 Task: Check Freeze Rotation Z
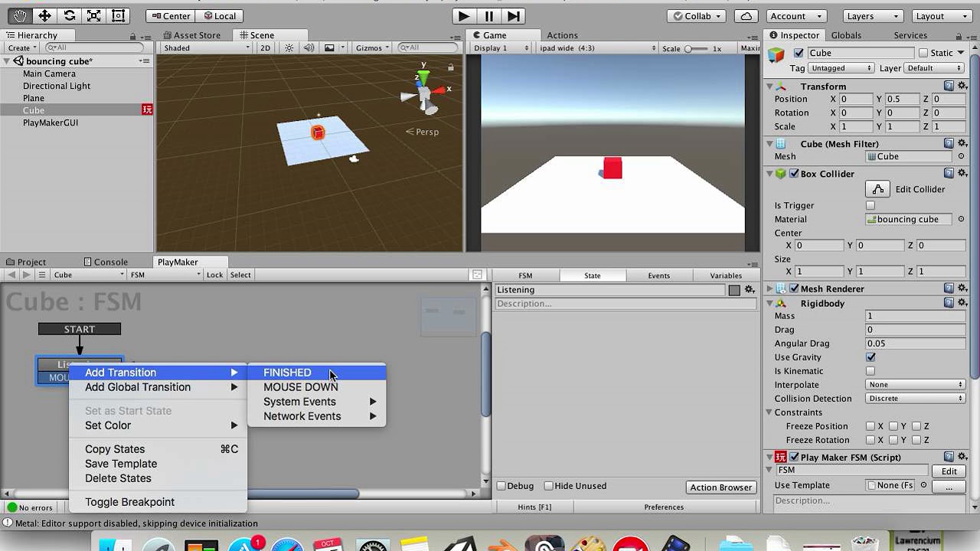(916, 440)
